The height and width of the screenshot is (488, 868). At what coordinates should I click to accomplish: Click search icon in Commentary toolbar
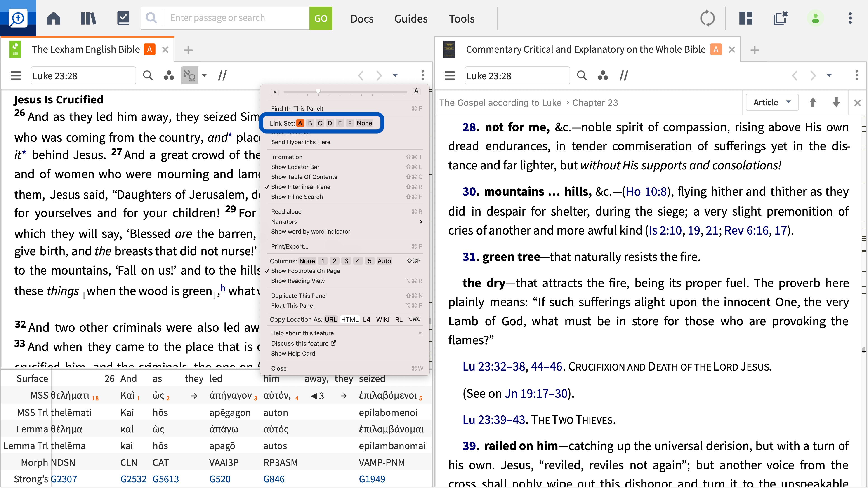coord(582,75)
